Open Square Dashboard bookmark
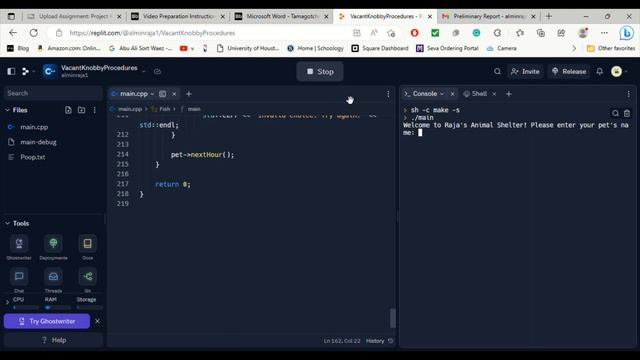640x360 pixels. click(380, 48)
